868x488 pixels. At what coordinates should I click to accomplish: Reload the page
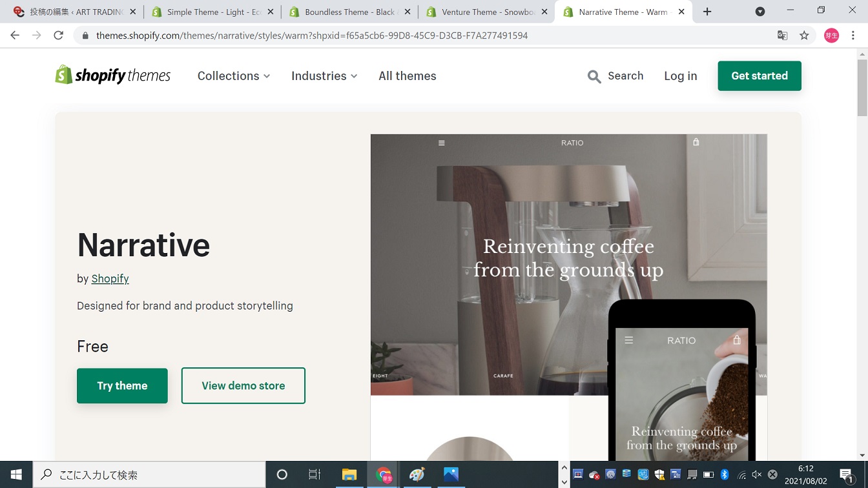[x=58, y=36]
